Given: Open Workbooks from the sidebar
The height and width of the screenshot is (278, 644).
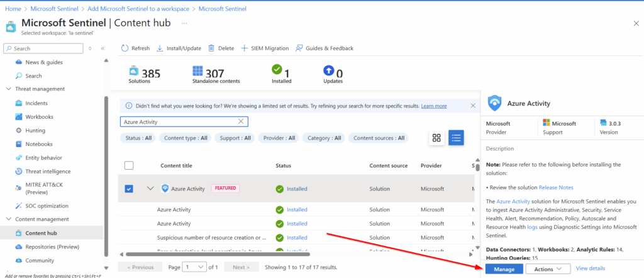Looking at the screenshot, I should [x=40, y=117].
